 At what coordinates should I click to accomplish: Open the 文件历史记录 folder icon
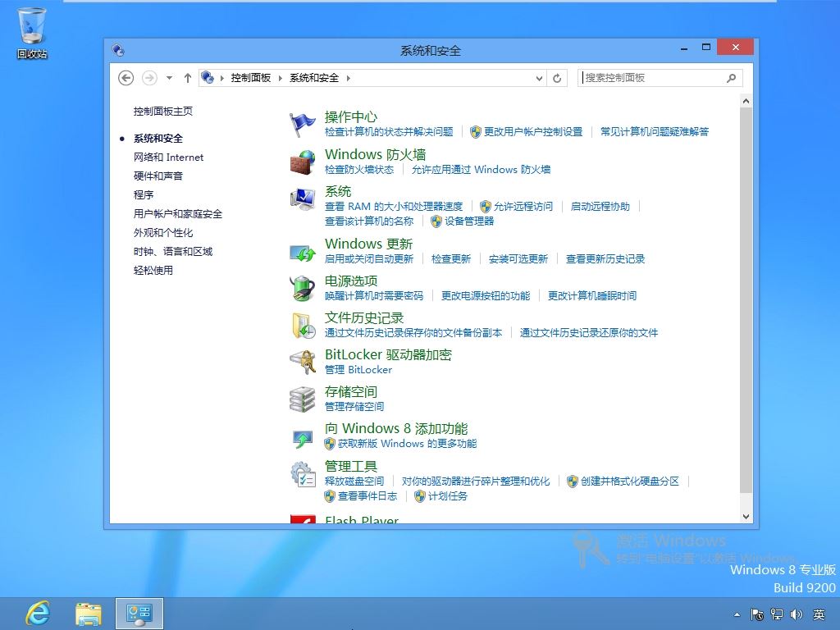click(x=303, y=326)
